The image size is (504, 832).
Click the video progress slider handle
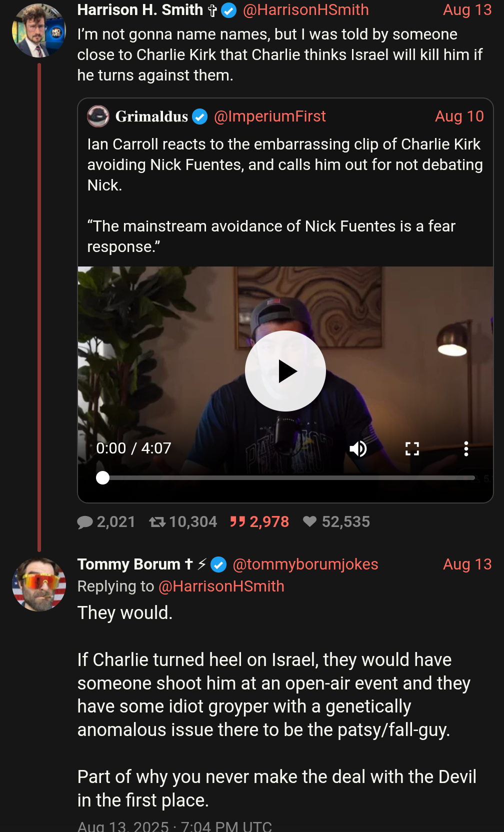tap(102, 478)
